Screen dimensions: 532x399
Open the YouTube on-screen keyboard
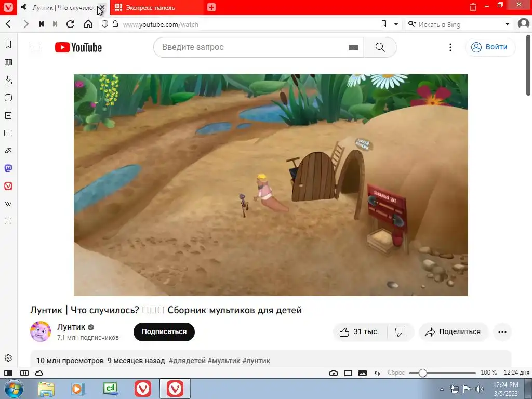point(353,47)
